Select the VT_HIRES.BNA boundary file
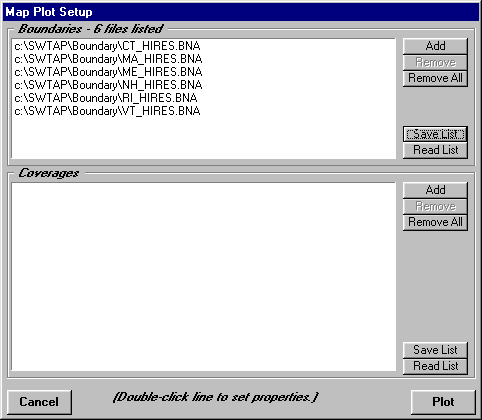This screenshot has height=420, width=482. [x=107, y=111]
